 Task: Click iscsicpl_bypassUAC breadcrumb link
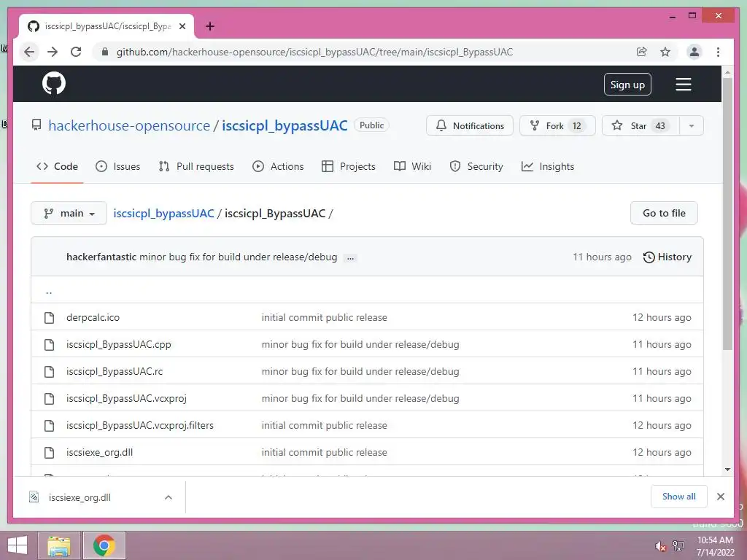[x=164, y=214]
